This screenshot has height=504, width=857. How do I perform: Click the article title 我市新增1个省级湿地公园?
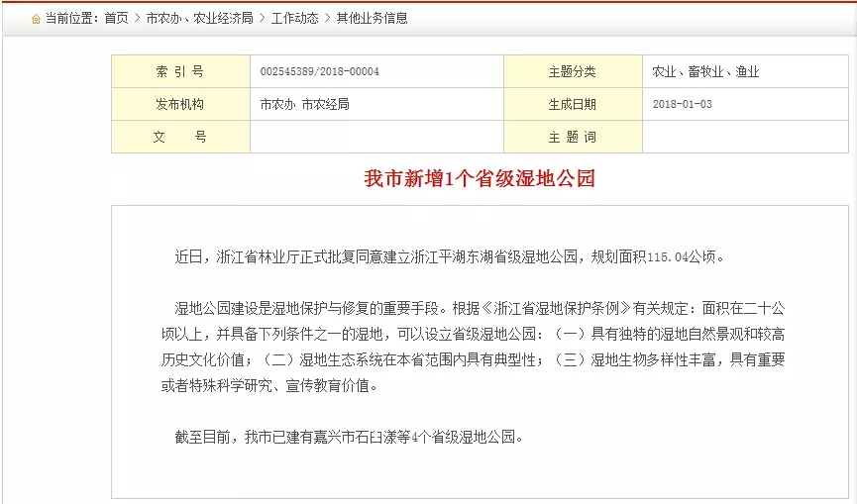pyautogui.click(x=480, y=179)
